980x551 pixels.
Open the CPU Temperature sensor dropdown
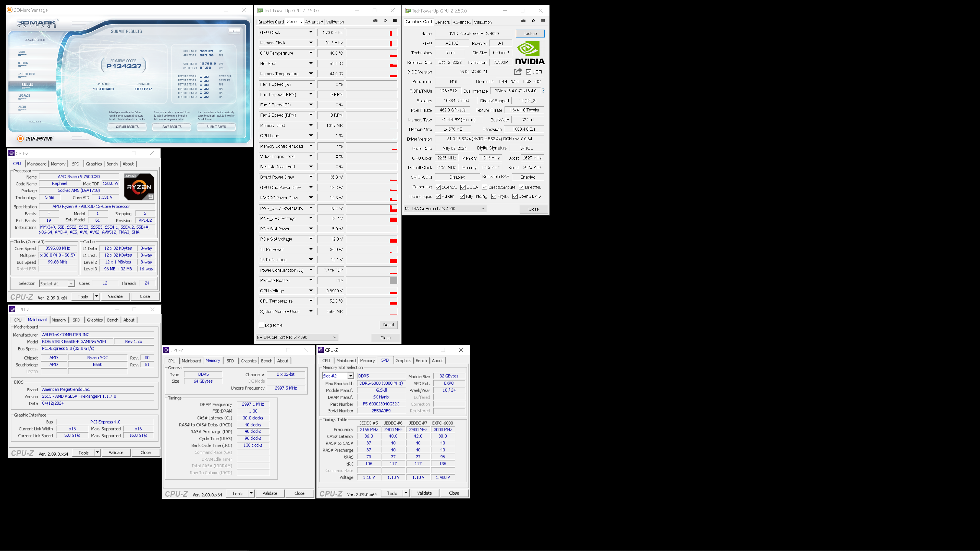point(311,301)
